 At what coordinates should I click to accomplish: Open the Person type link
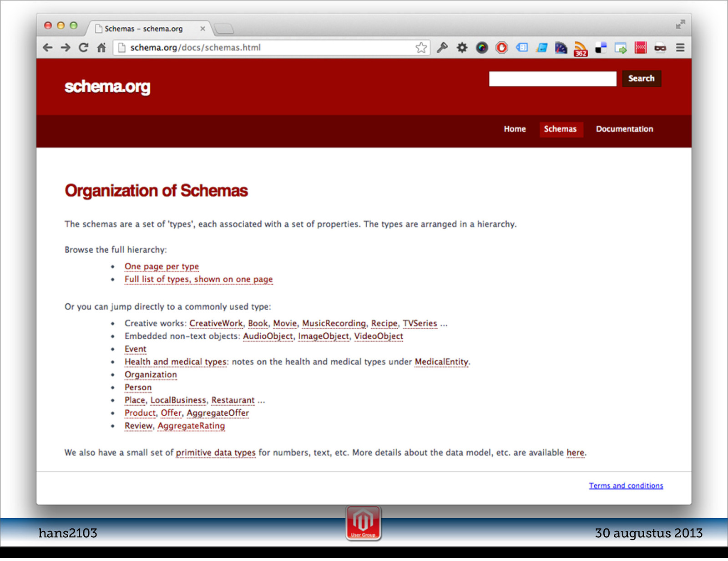coord(138,387)
